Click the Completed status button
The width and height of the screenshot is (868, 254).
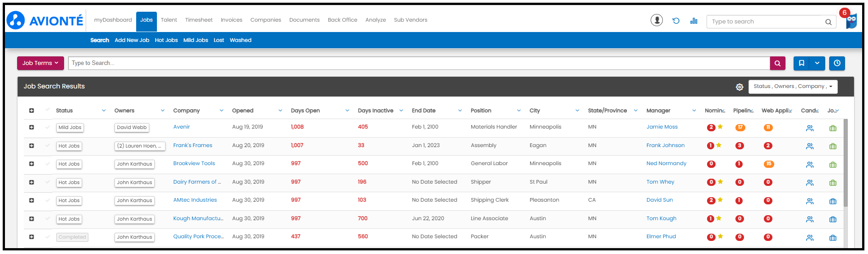(x=72, y=237)
